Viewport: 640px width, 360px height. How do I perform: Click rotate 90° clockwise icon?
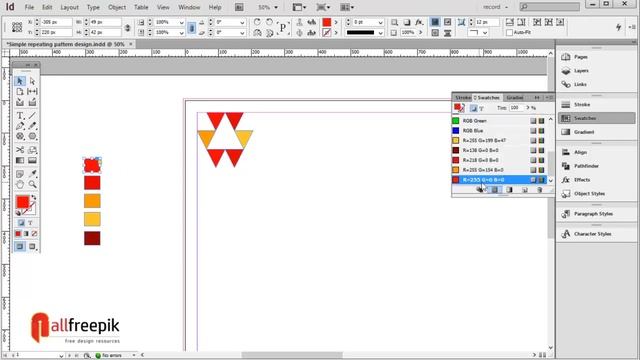tap(257, 22)
